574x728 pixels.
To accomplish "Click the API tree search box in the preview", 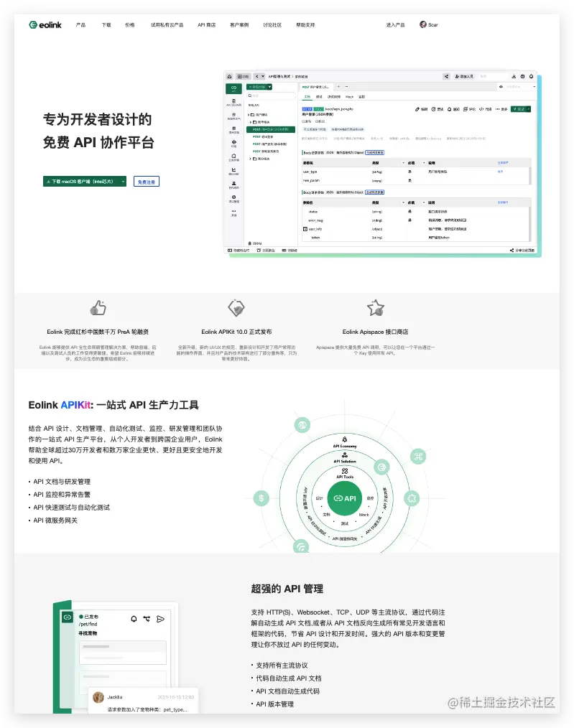I will (272, 95).
